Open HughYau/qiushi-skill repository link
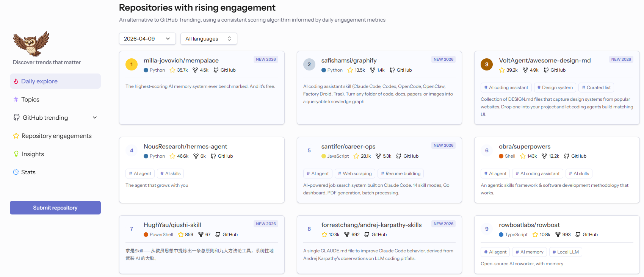Viewport: 644px width, 277px height. click(172, 225)
